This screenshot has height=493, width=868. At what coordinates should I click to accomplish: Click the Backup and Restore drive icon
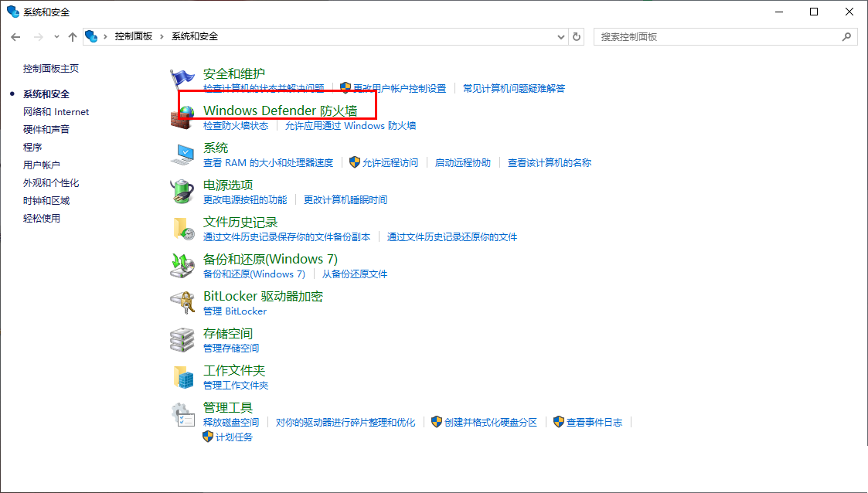coord(182,266)
